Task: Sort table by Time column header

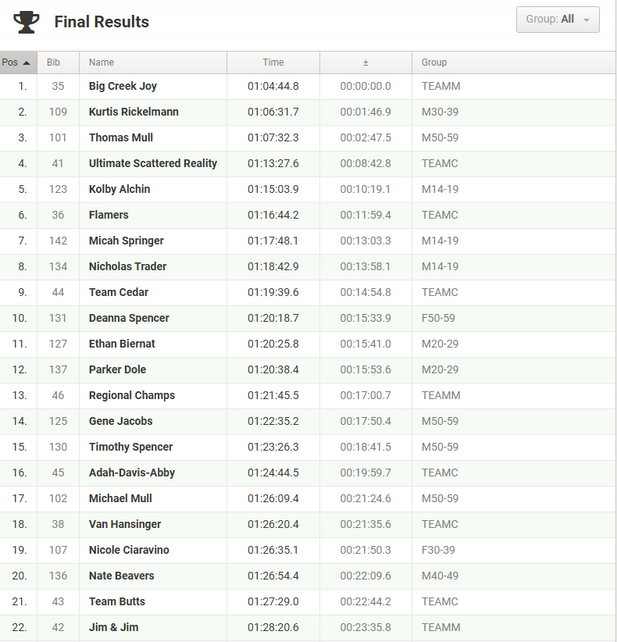Action: click(273, 63)
